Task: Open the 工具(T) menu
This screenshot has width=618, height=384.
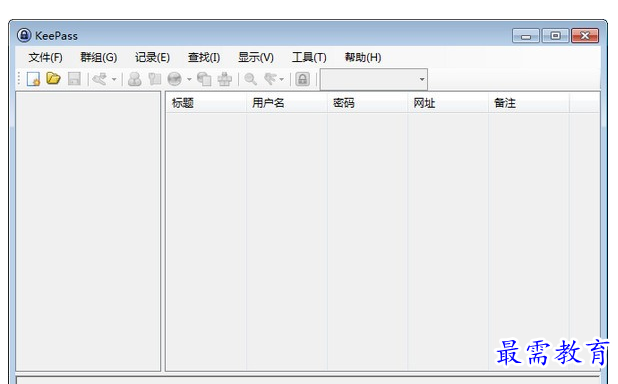Action: 309,58
